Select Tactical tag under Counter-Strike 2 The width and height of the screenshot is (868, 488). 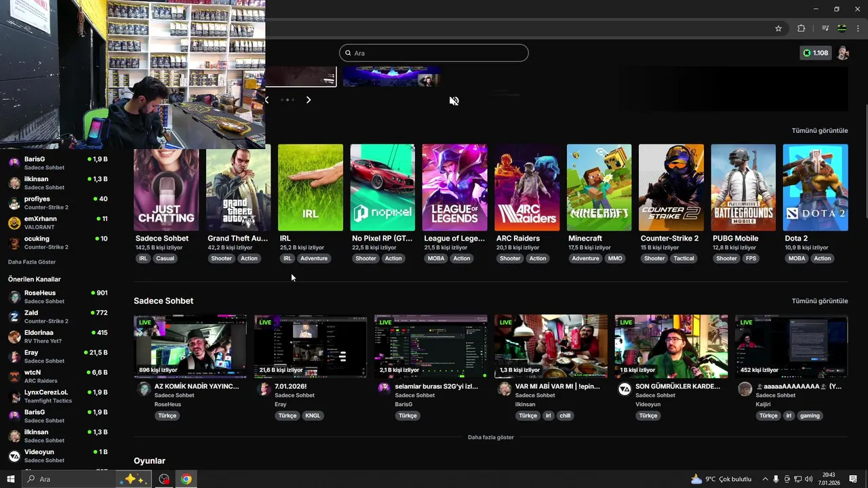tap(684, 258)
